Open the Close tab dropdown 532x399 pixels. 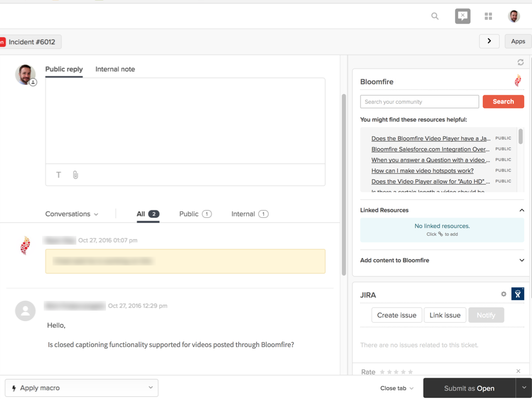pos(396,388)
